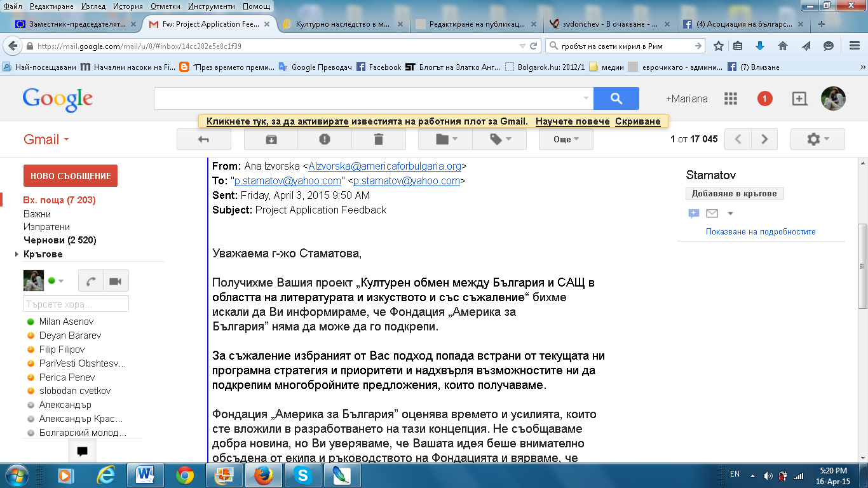
Task: Open Gmail settings gear dropdown
Action: 817,139
